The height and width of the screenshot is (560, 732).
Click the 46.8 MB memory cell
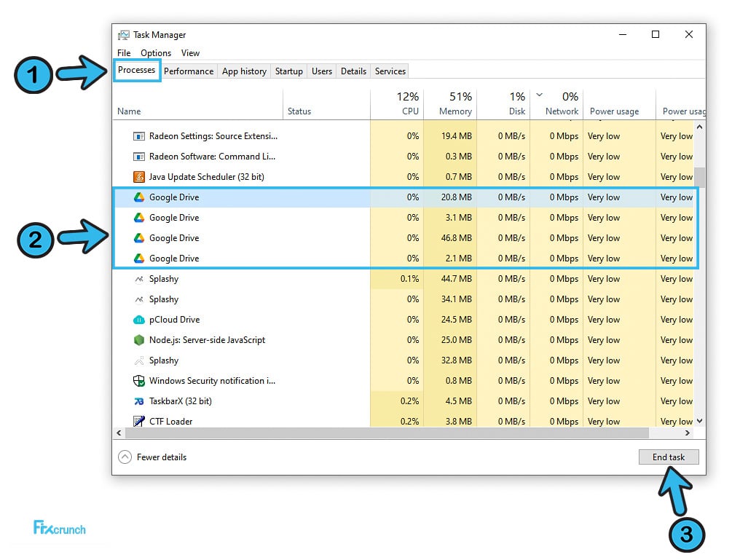(x=450, y=238)
